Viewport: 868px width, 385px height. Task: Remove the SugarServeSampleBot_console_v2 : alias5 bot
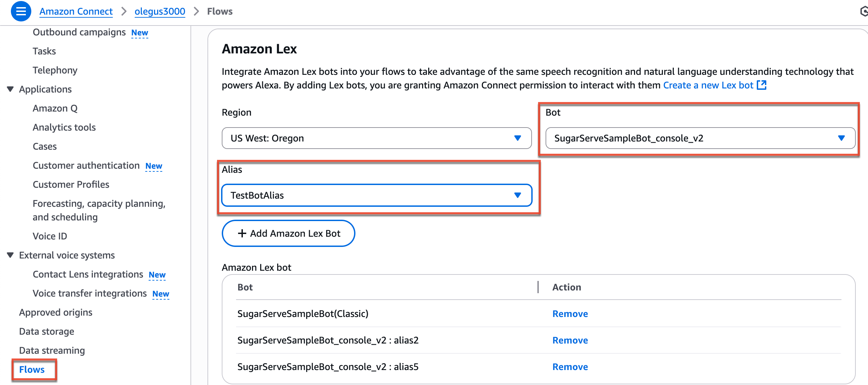click(x=570, y=367)
